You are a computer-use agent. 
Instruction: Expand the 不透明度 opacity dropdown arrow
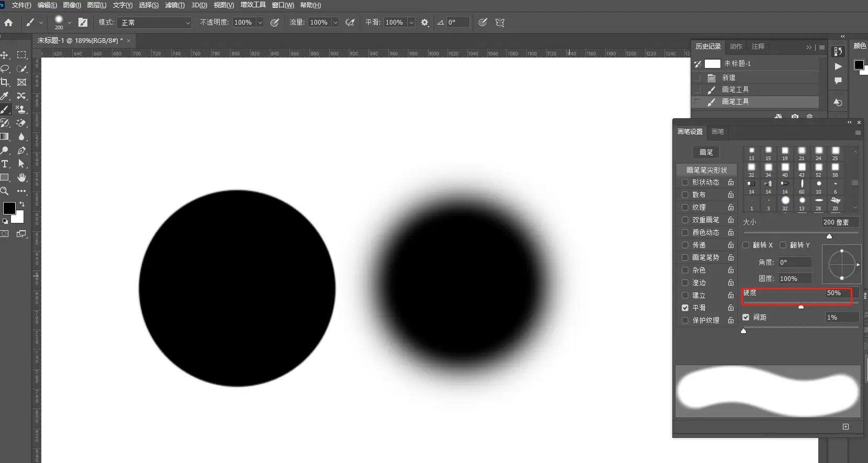[x=260, y=22]
